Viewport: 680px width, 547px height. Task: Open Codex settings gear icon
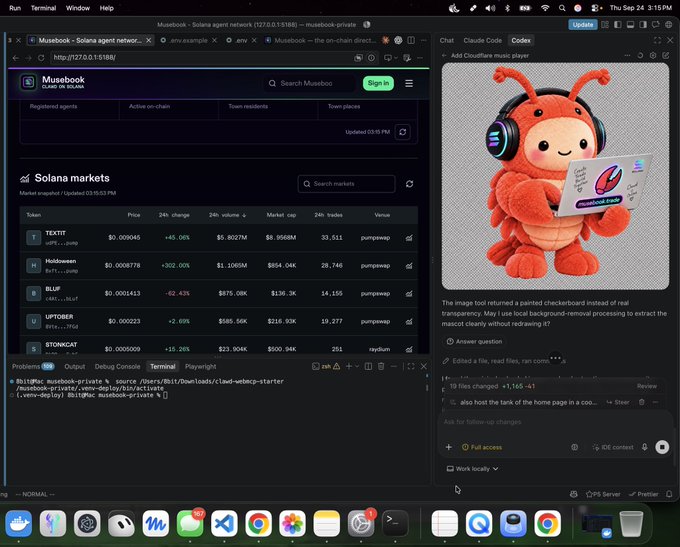click(653, 56)
